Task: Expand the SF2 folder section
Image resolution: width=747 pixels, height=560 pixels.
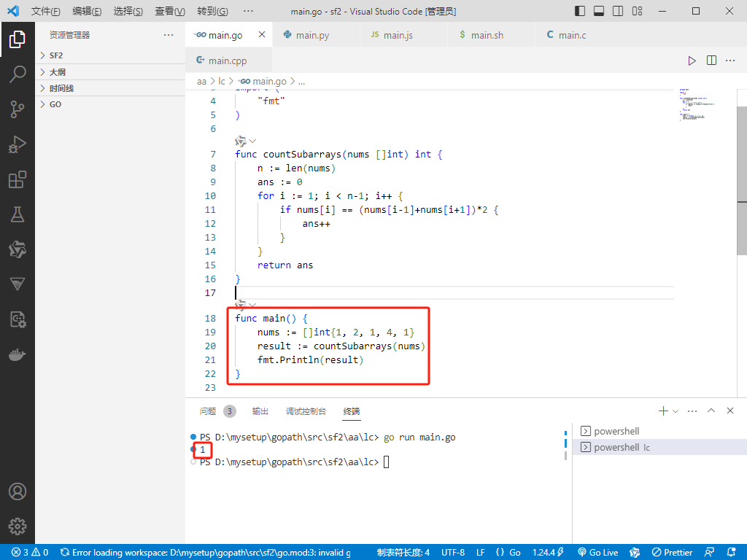Action: [110, 55]
